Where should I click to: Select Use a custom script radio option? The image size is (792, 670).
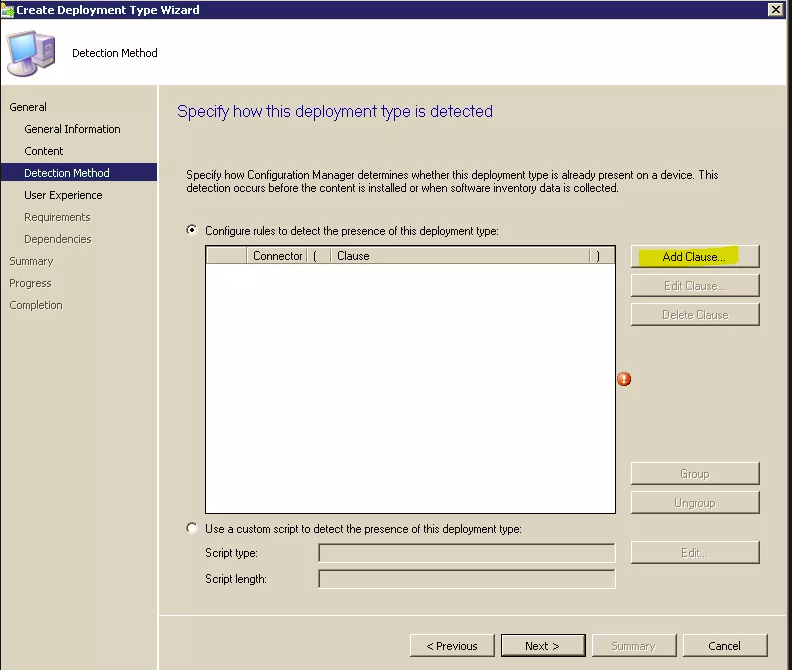click(192, 529)
